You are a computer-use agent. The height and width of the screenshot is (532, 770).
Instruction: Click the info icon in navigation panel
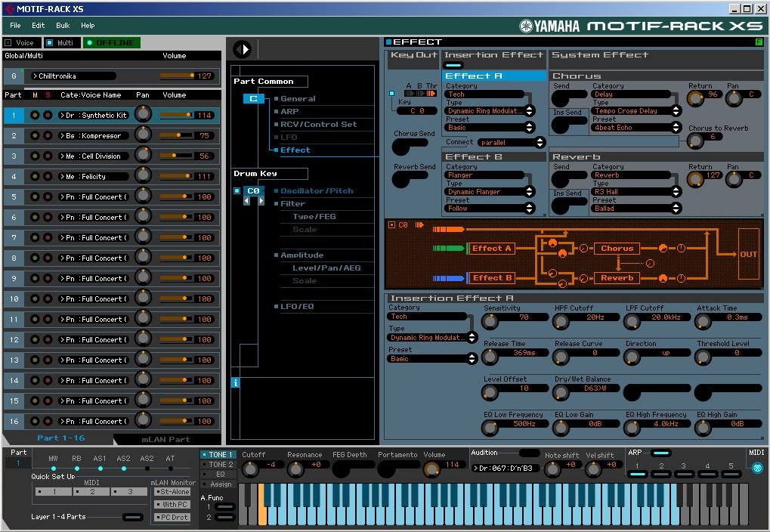pos(236,383)
